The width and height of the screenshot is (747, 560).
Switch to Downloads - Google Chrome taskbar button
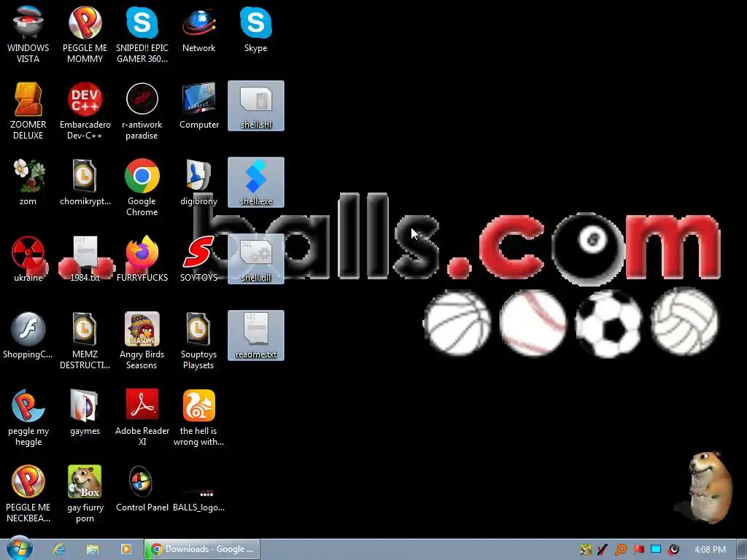tap(202, 549)
